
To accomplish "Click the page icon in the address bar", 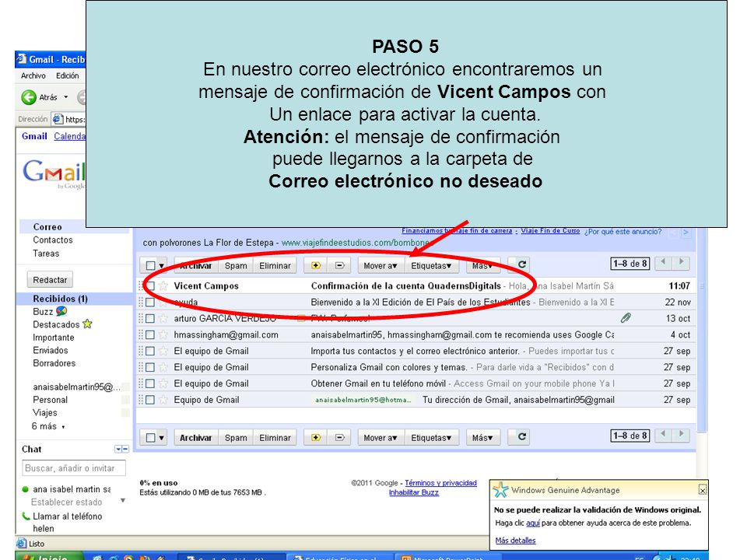I will [58, 119].
